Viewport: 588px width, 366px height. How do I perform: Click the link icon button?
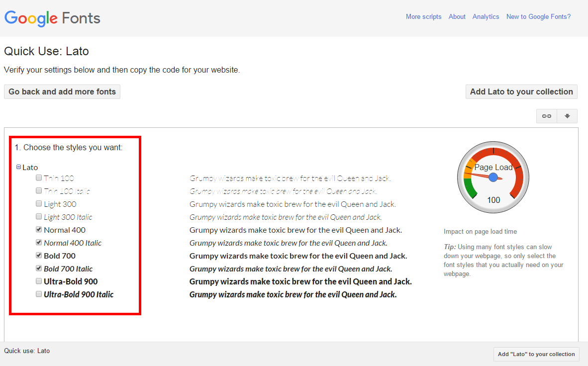(547, 116)
